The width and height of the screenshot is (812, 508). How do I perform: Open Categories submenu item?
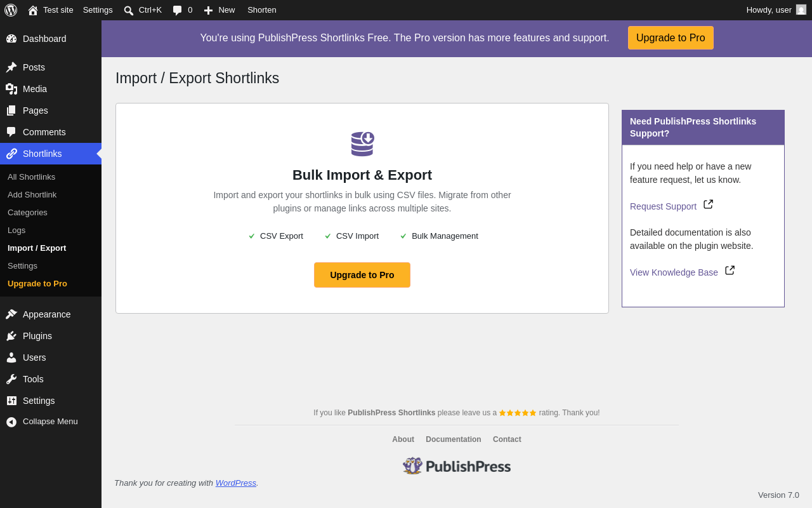[x=27, y=213]
